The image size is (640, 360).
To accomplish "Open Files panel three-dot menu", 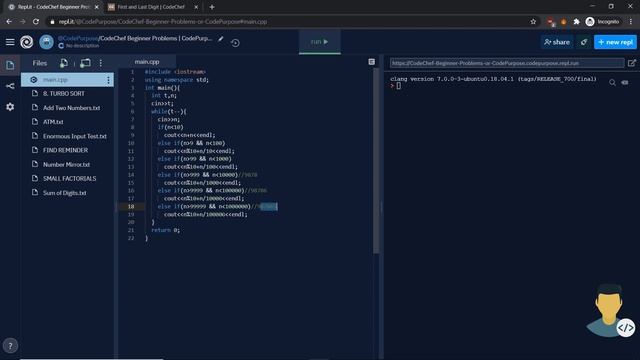I will [x=101, y=63].
